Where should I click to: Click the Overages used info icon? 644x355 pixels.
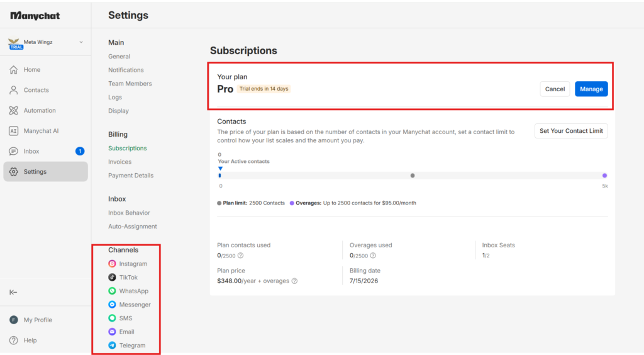373,256
